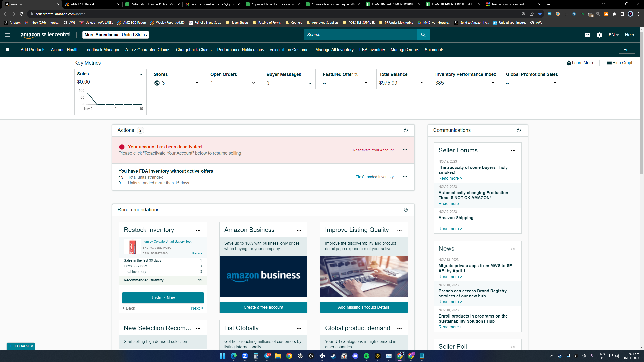Viewport: 644px width, 362px height.
Task: Open Manage All Inventory
Action: 335,50
